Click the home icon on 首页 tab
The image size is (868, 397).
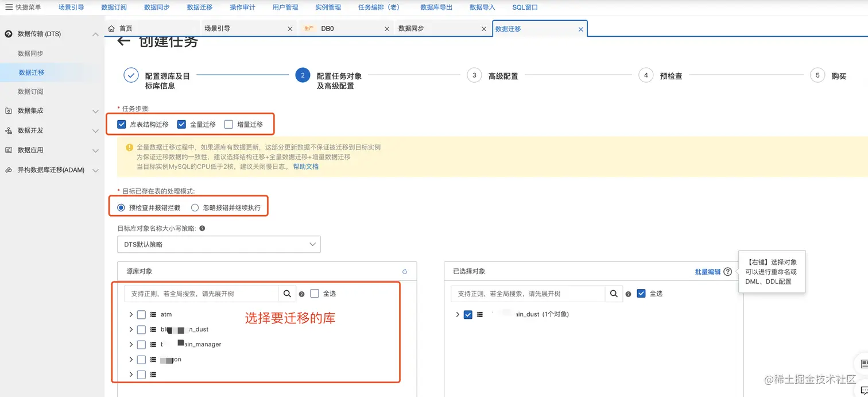coord(111,28)
